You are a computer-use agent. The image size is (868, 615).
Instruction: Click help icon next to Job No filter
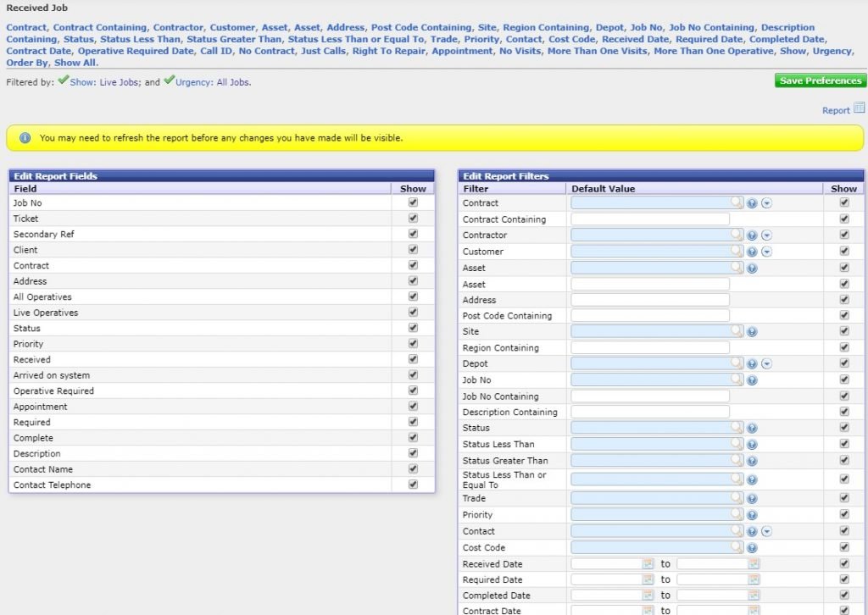coord(752,380)
